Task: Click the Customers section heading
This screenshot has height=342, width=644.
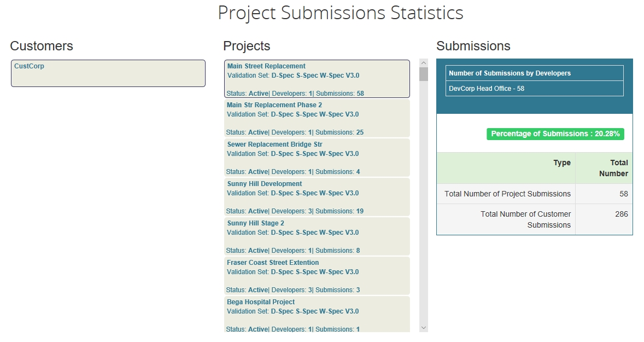Action: click(42, 46)
